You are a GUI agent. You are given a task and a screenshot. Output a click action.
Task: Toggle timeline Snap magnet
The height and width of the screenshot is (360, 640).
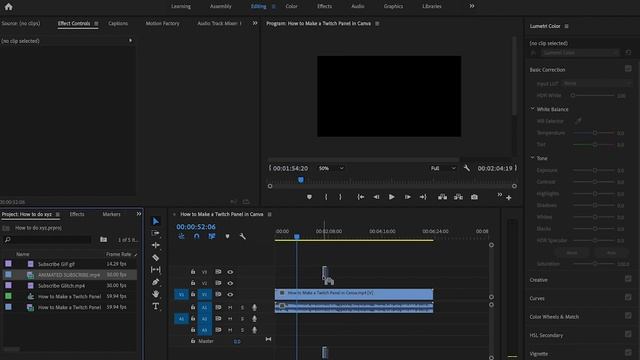(x=197, y=236)
